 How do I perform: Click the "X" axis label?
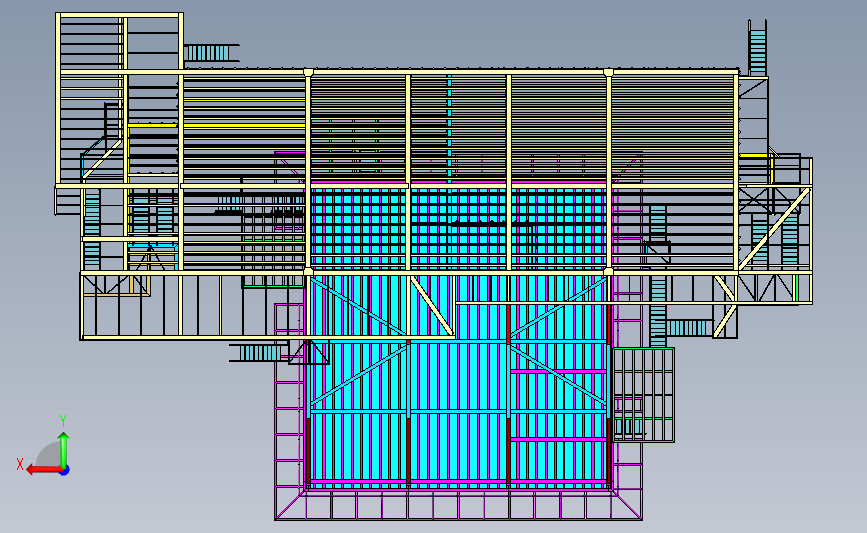pos(20,464)
